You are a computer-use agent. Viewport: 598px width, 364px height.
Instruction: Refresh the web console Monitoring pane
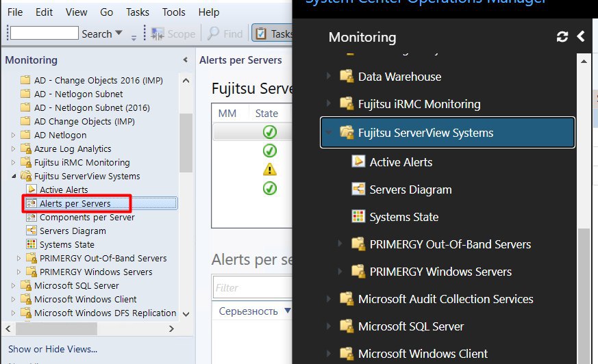[562, 36]
